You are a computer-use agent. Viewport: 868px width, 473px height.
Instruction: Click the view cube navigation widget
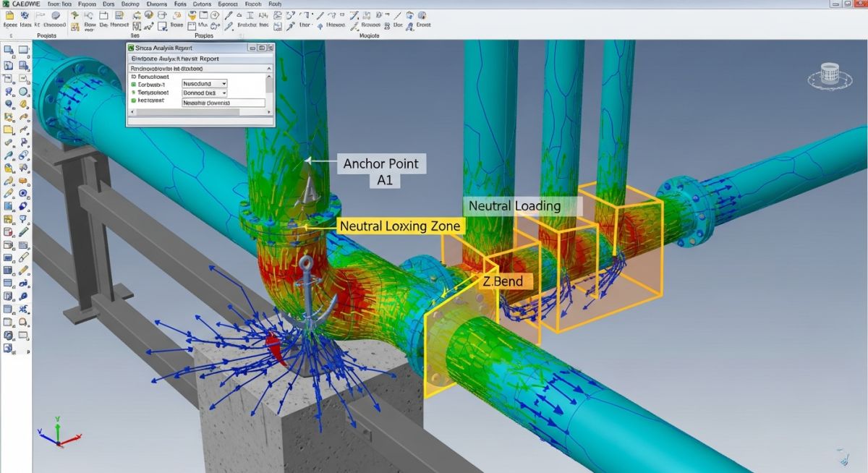click(828, 75)
